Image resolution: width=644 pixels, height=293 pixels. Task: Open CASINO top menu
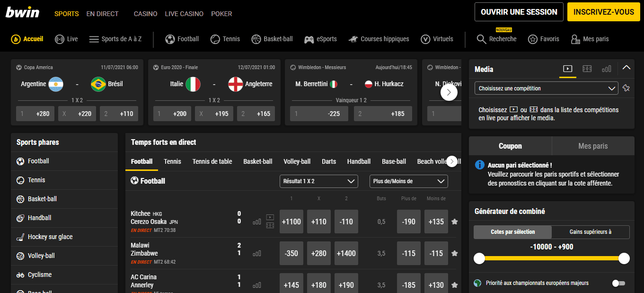(146, 14)
